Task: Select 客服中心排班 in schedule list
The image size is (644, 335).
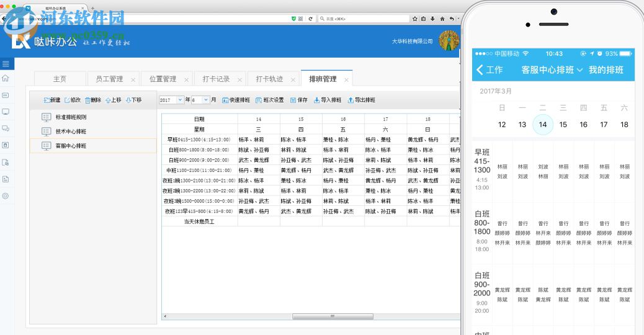Action: [x=93, y=146]
